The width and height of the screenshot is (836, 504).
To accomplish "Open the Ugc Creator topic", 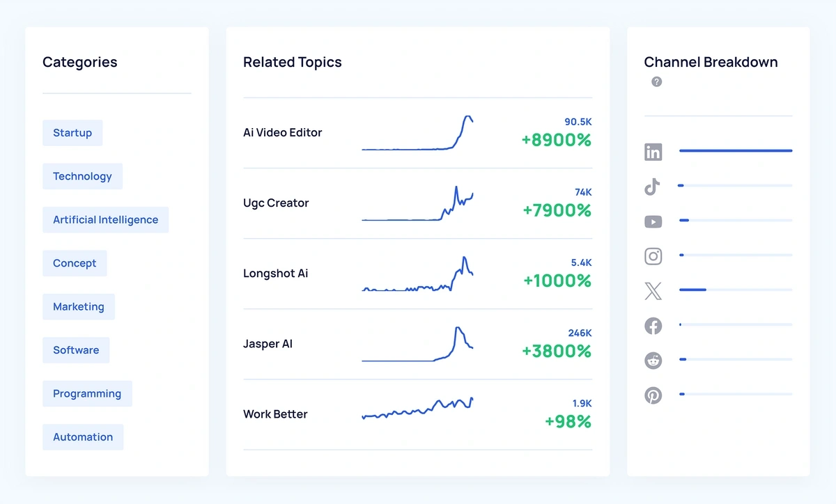I will tap(276, 203).
